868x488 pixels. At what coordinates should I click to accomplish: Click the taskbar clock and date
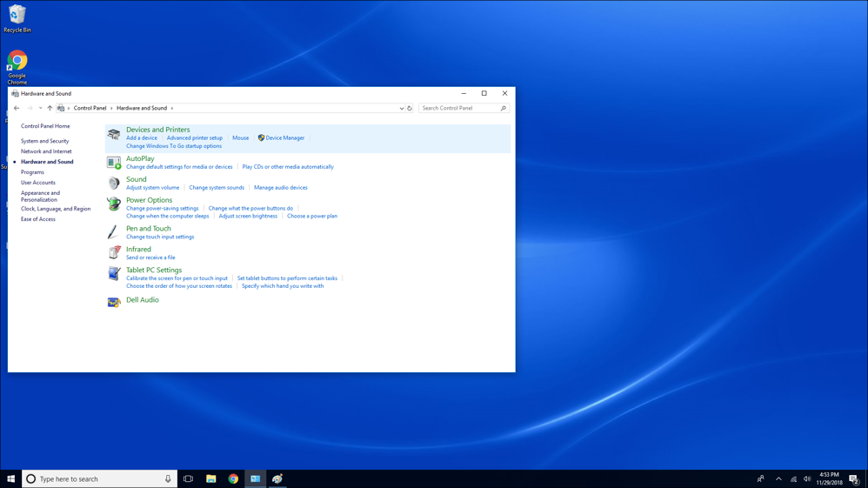tap(829, 478)
